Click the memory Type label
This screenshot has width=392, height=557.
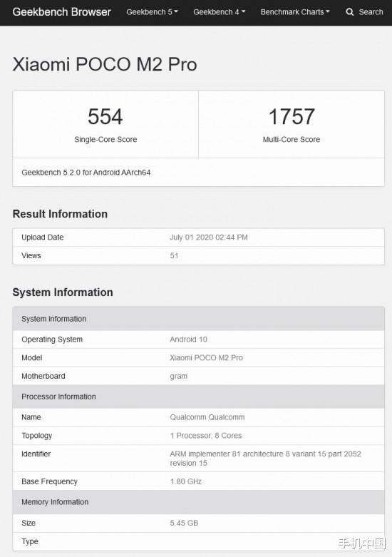30,541
